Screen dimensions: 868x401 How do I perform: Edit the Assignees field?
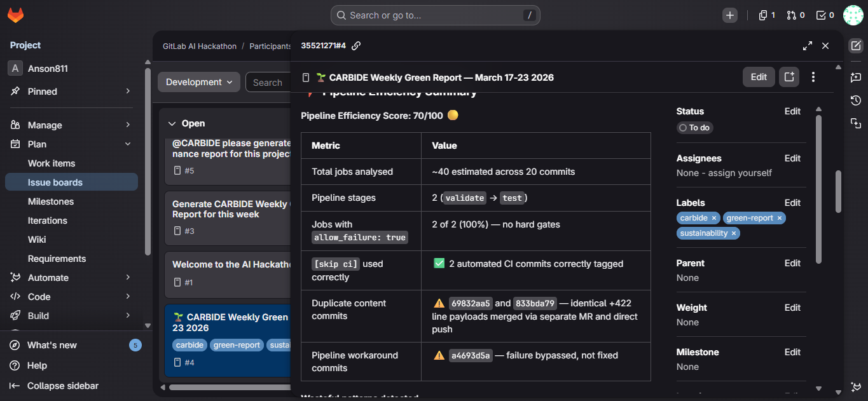coord(792,158)
